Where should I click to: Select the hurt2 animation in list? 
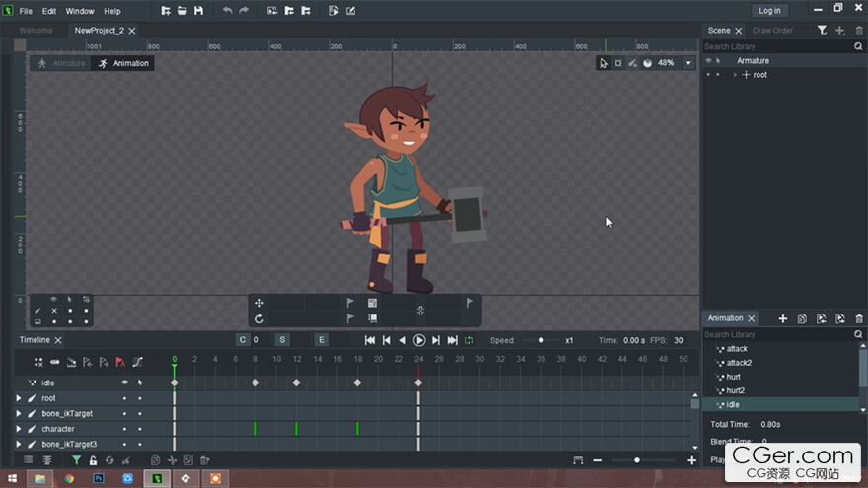coord(736,390)
